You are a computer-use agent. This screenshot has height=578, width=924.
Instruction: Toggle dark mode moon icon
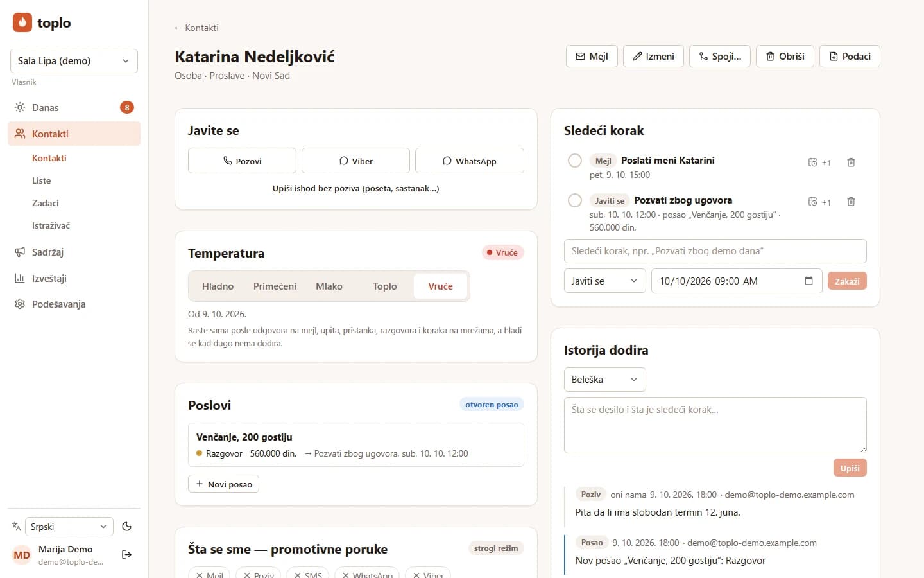pos(127,527)
